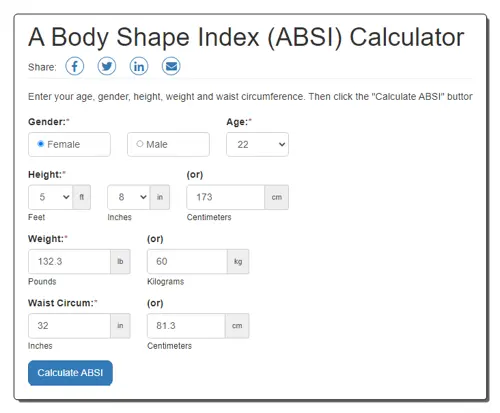Click the kg unit label beside Kilograms
This screenshot has height=413, width=500.
[x=238, y=261]
